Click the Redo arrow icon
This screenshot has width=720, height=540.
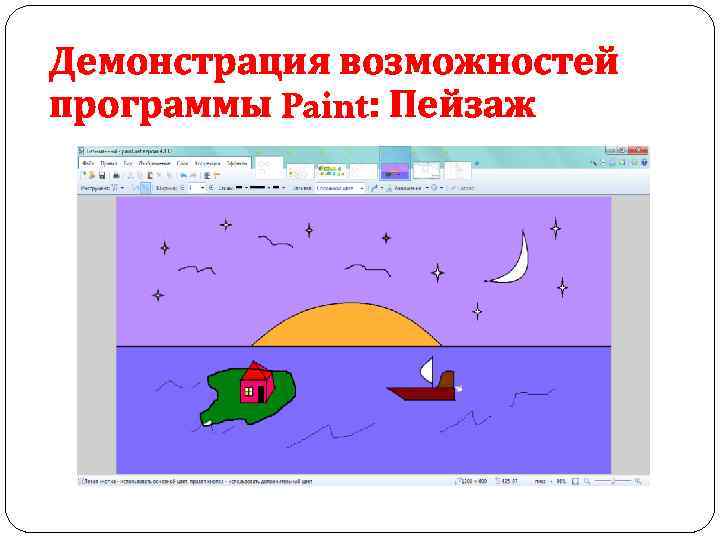[193, 175]
